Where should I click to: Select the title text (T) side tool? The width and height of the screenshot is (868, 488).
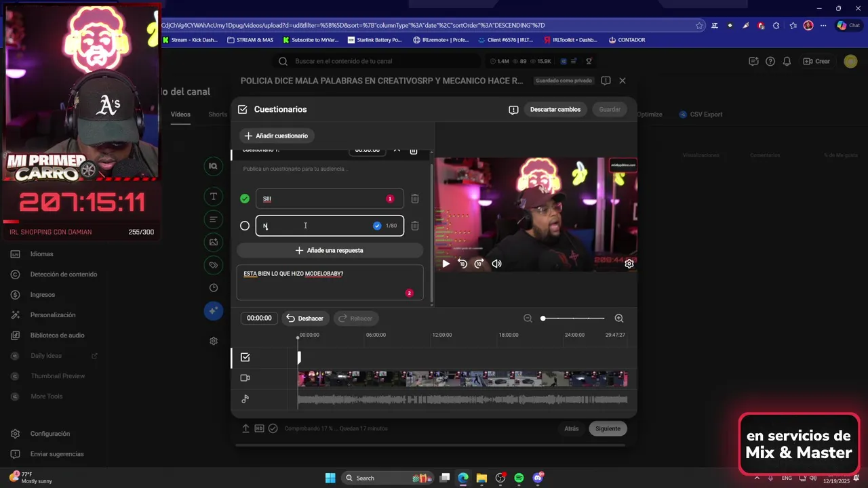click(213, 197)
